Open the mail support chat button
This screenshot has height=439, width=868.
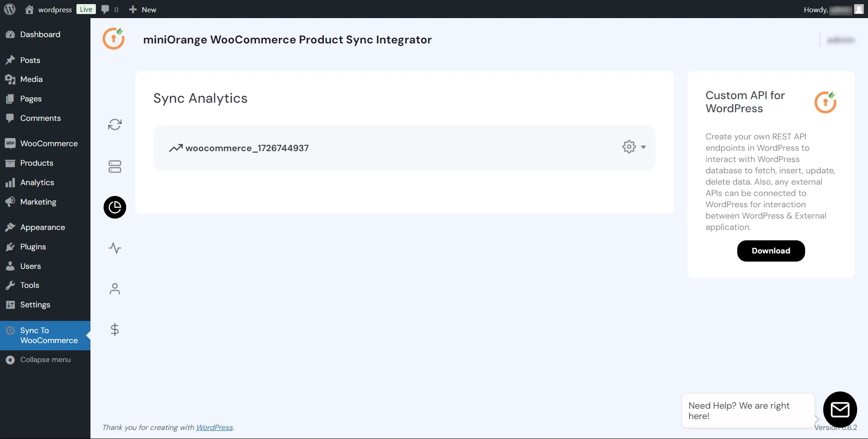coord(840,410)
